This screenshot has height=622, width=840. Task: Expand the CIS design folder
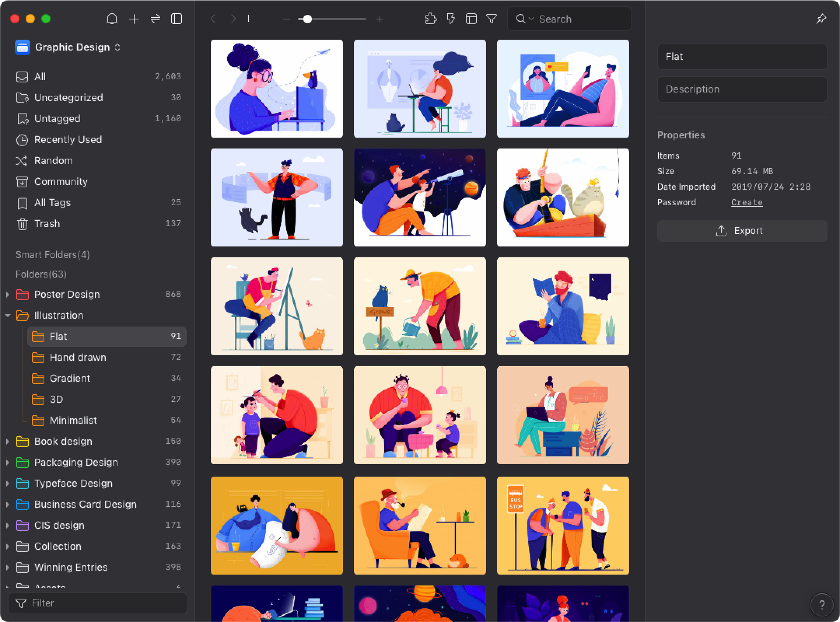[7, 525]
